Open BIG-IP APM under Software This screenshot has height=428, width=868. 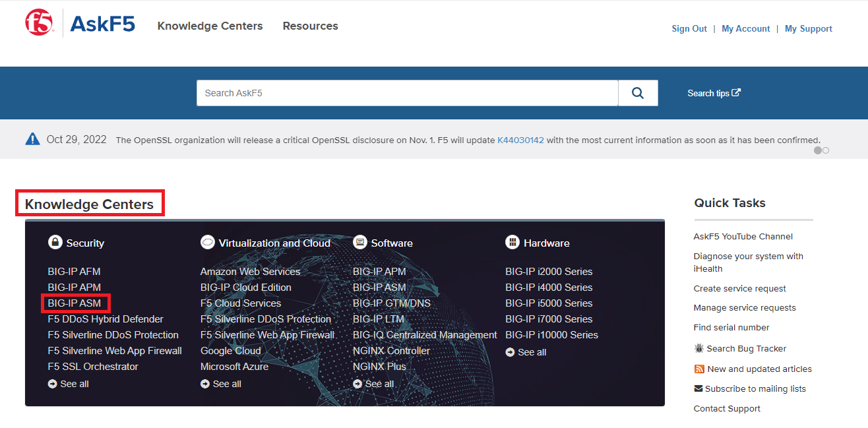click(x=379, y=271)
